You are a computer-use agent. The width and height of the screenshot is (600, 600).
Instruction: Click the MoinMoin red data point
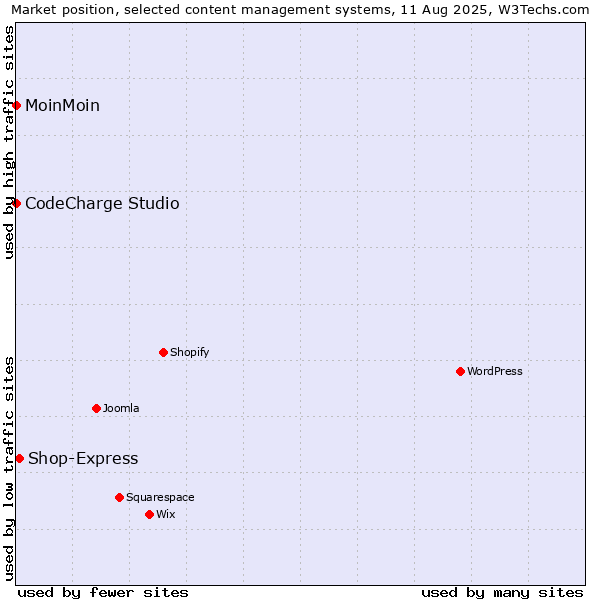[x=16, y=105]
